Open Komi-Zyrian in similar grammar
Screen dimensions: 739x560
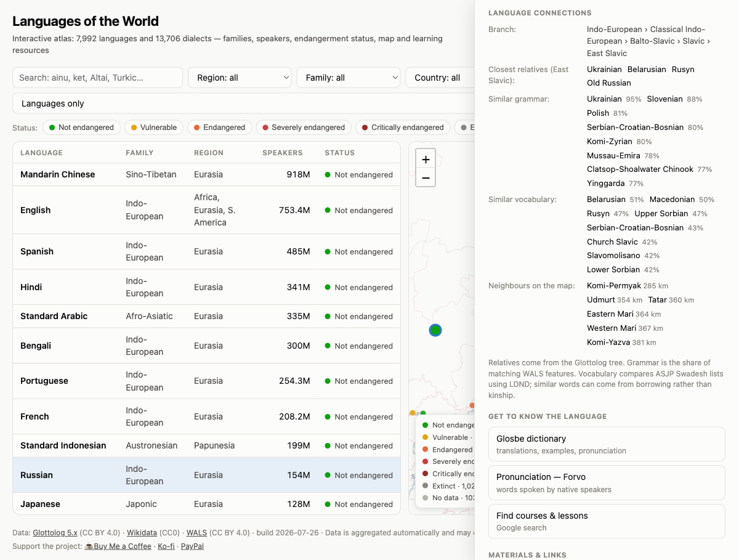[x=610, y=142]
